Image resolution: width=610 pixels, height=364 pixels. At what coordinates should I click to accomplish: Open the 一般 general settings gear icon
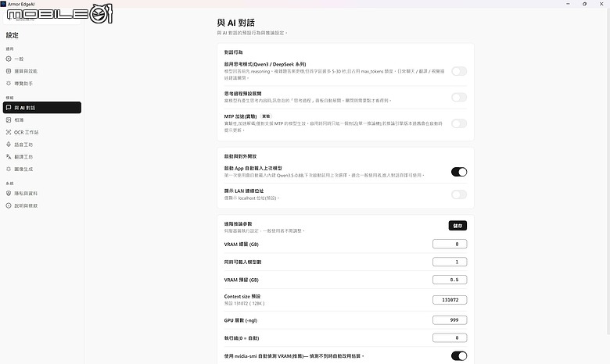pos(9,59)
